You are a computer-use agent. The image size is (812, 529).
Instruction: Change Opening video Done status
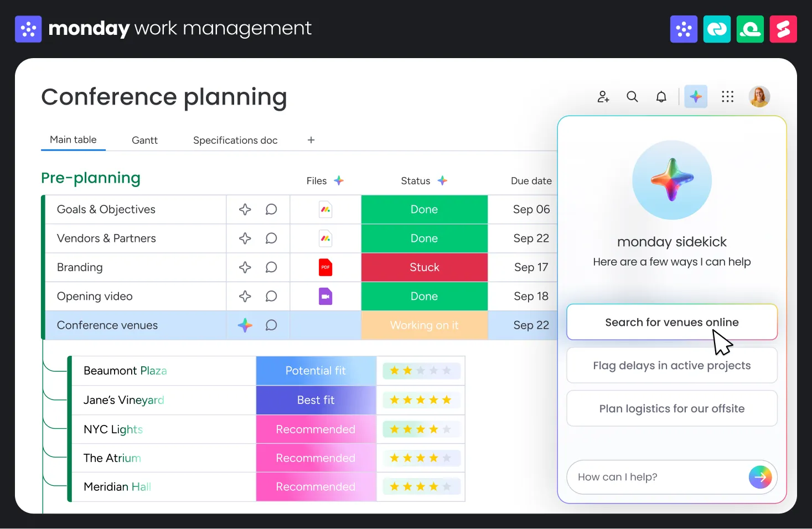[425, 296]
